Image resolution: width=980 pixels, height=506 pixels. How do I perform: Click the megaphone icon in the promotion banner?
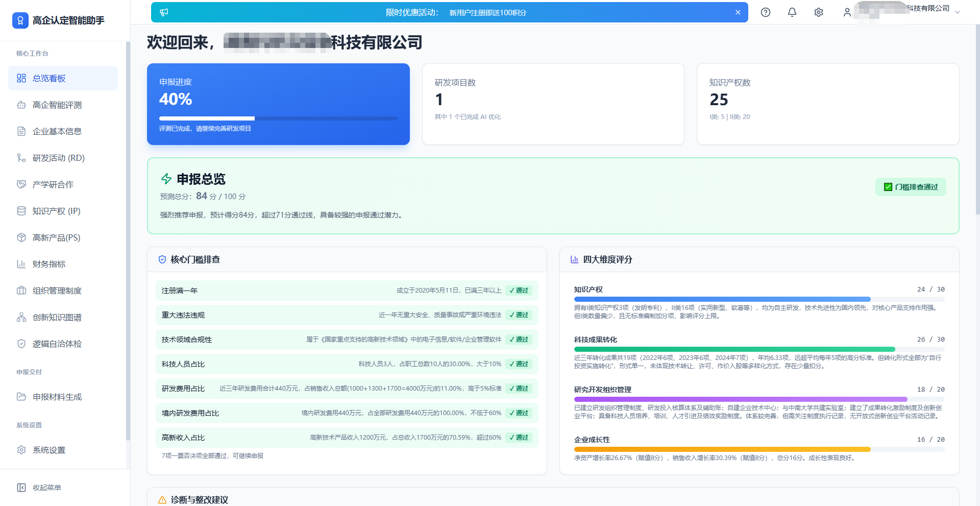(x=164, y=12)
